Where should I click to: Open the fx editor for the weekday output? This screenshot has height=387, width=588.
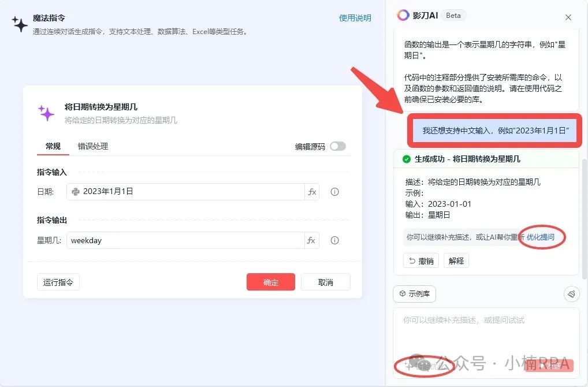312,240
